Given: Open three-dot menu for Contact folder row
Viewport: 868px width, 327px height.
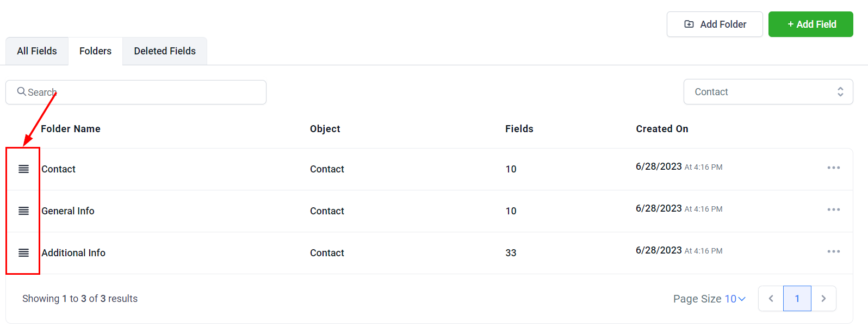Looking at the screenshot, I should tap(833, 168).
